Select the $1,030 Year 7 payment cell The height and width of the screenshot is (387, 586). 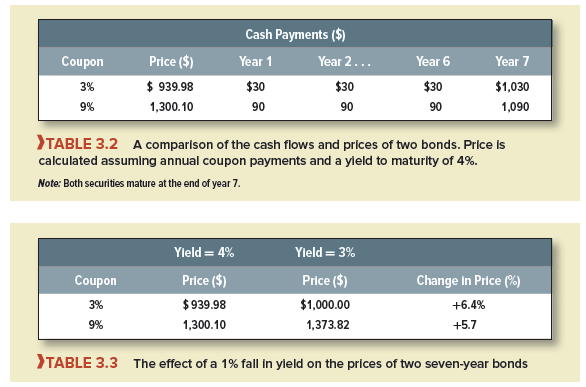coord(512,87)
